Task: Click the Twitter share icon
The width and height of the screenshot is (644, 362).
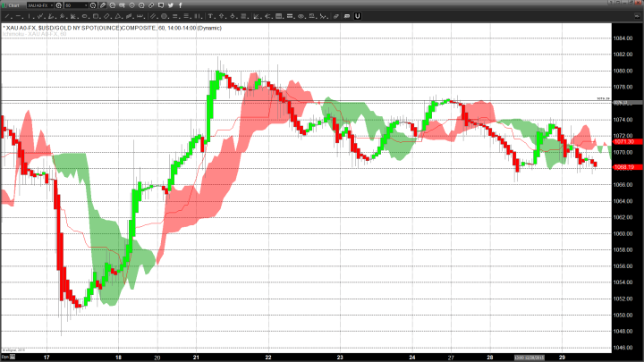Action: point(169,5)
